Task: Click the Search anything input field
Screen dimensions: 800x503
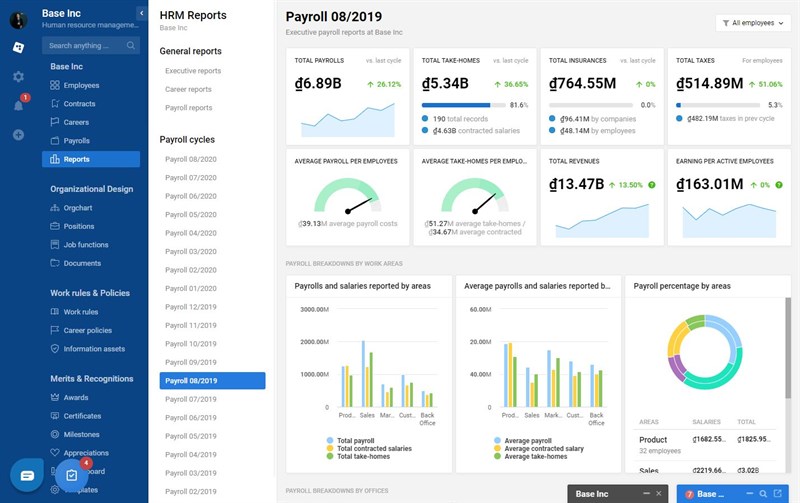Action: tap(85, 45)
